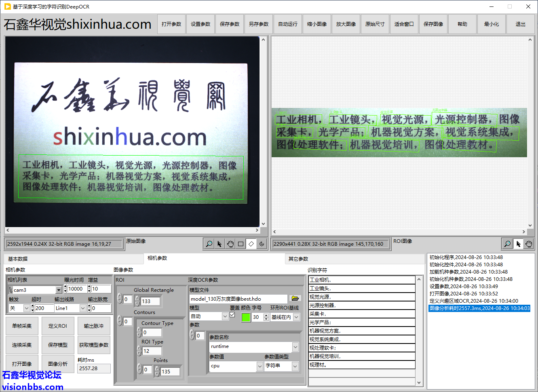Screen dimensions: 538x392
Task: Click 缩小图像 zoom out button
Action: coord(317,24)
